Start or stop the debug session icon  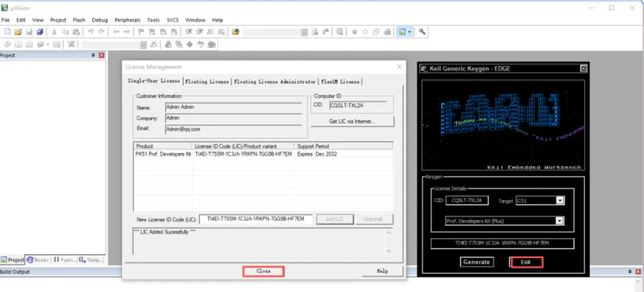[x=340, y=32]
